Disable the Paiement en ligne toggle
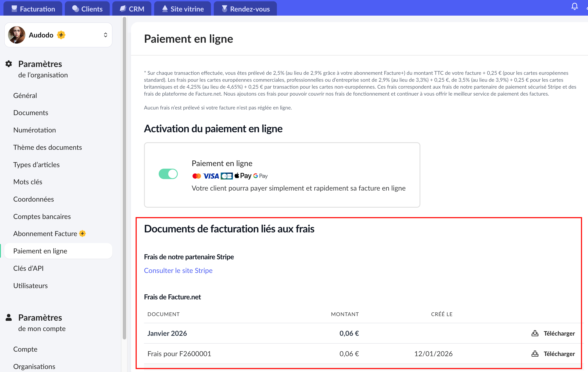Viewport: 588px width, 372px height. 168,174
